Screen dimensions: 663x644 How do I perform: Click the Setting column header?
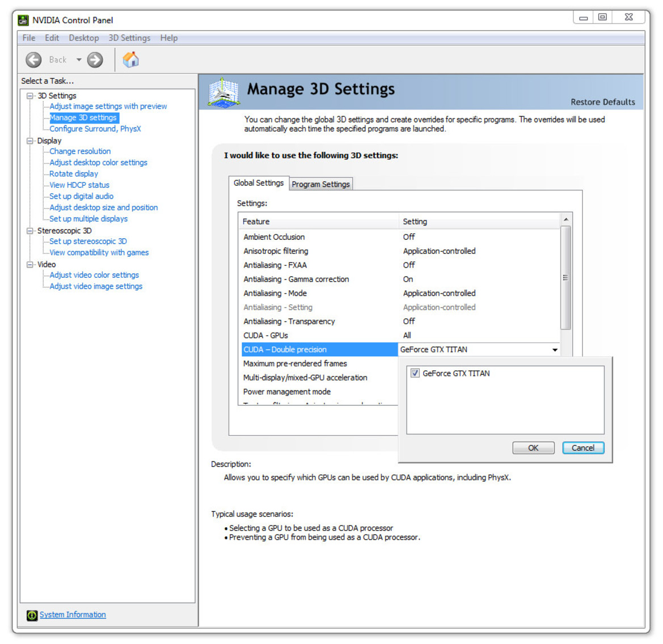(x=479, y=222)
